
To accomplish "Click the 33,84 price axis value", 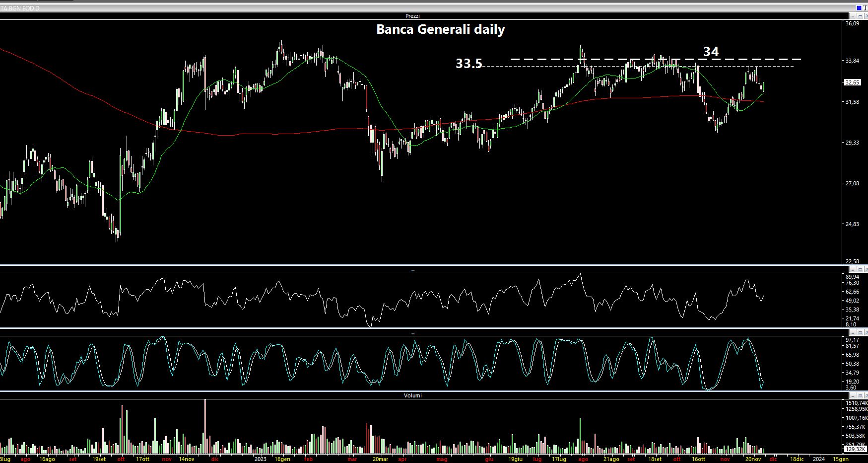I will tap(852, 61).
